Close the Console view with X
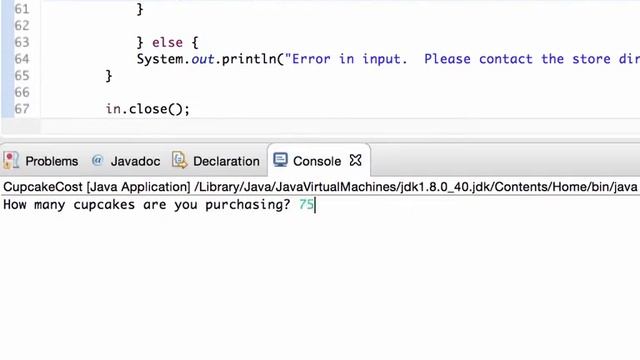640x360 pixels. click(356, 160)
